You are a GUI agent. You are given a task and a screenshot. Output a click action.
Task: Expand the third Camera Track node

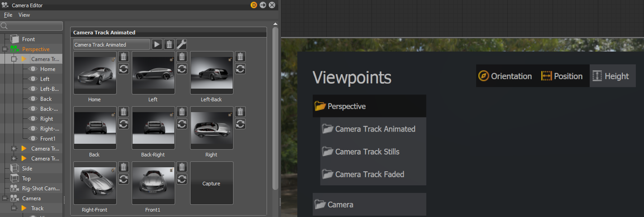pos(14,158)
